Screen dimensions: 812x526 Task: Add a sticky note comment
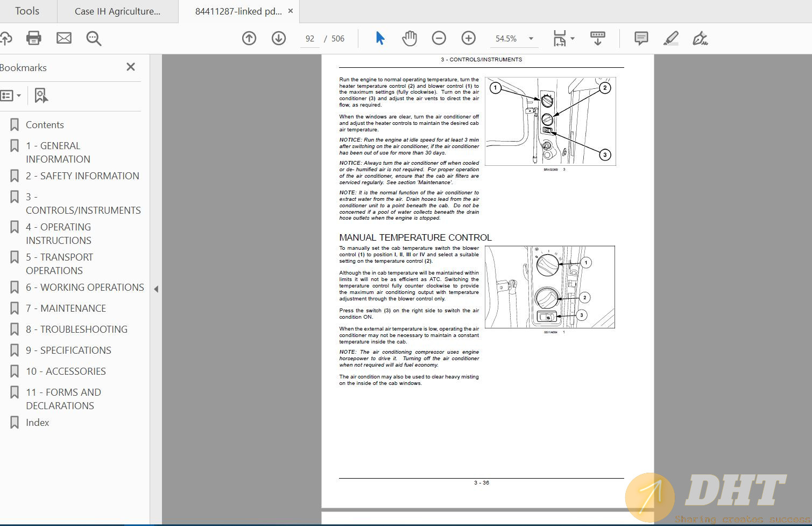pyautogui.click(x=641, y=38)
